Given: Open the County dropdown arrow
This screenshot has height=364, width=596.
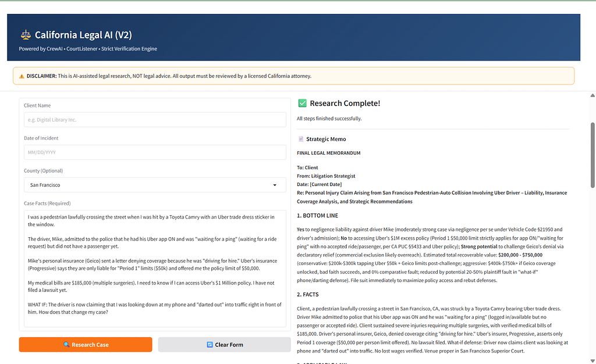Looking at the screenshot, I should click(275, 185).
